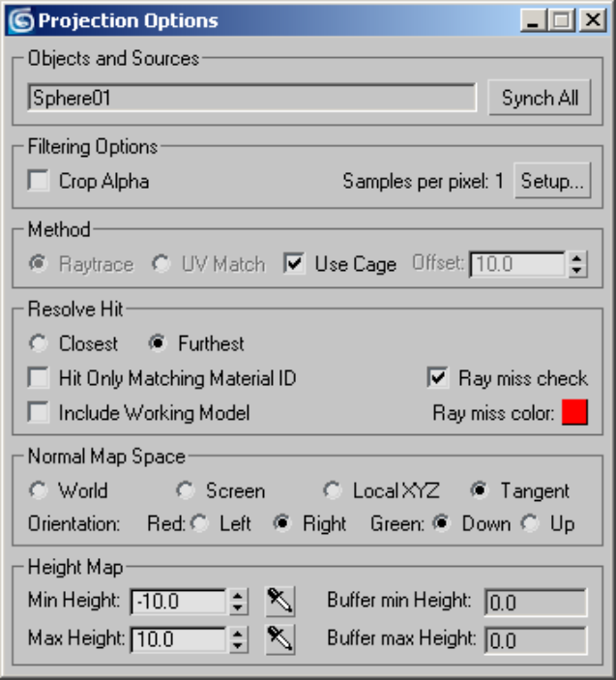Image resolution: width=616 pixels, height=680 pixels.
Task: Click the Min Height eyedropper icon
Action: pos(280,602)
